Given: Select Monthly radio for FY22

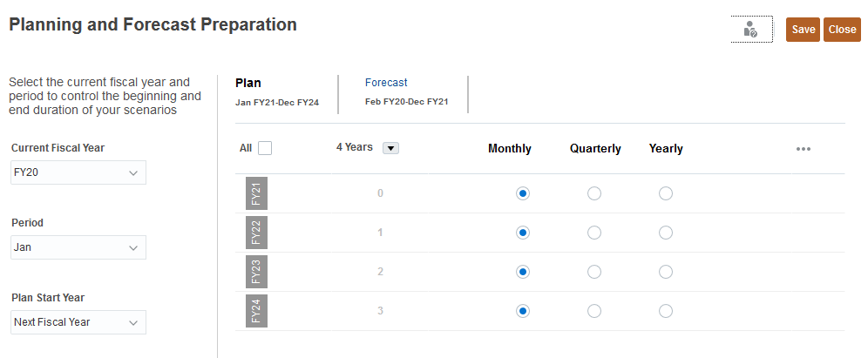Looking at the screenshot, I should [x=523, y=233].
